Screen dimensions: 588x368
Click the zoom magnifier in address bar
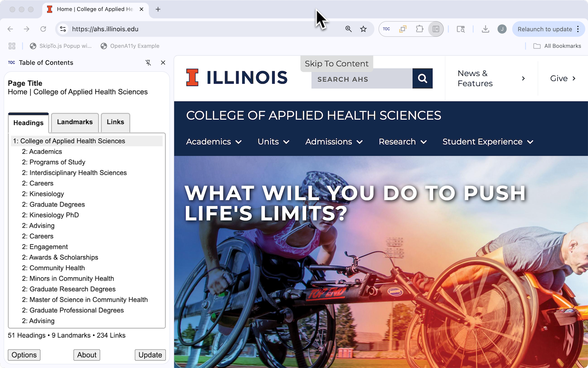(349, 29)
